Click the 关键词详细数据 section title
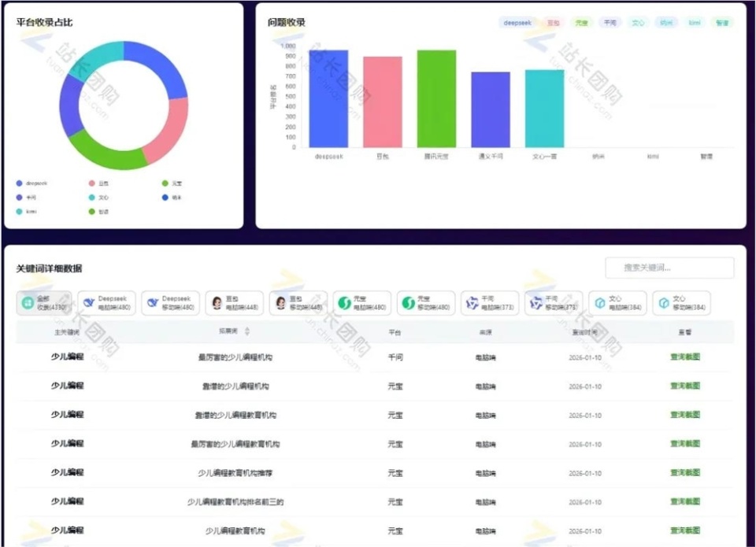 click(49, 268)
